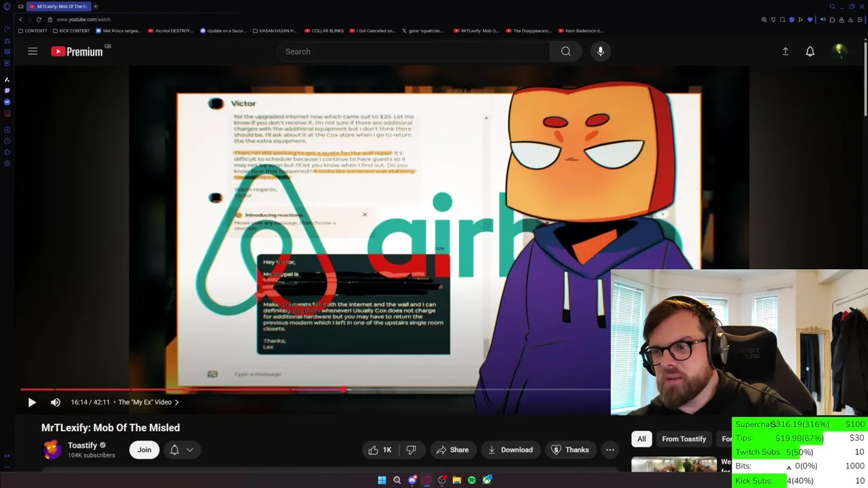The image size is (868, 488).
Task: Open the COLLAR BLINKS bookmark
Action: pyautogui.click(x=324, y=30)
